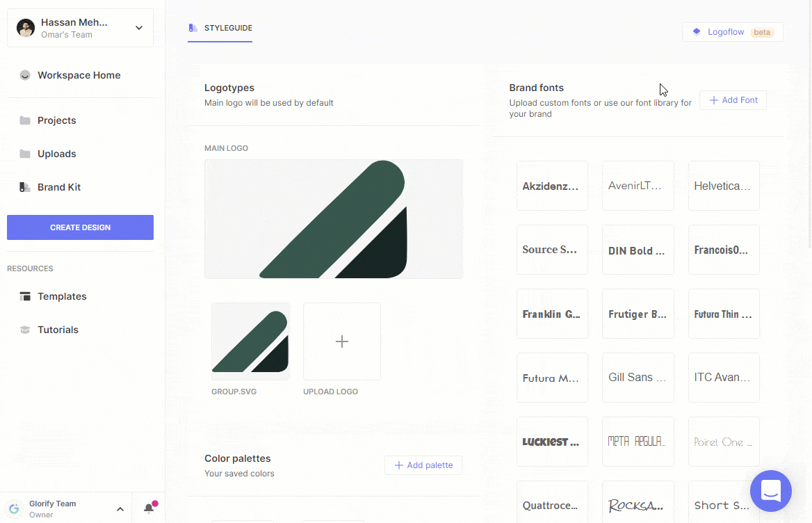This screenshot has width=812, height=523.
Task: Click the "UPLOAD LOGO" label
Action: 330,392
